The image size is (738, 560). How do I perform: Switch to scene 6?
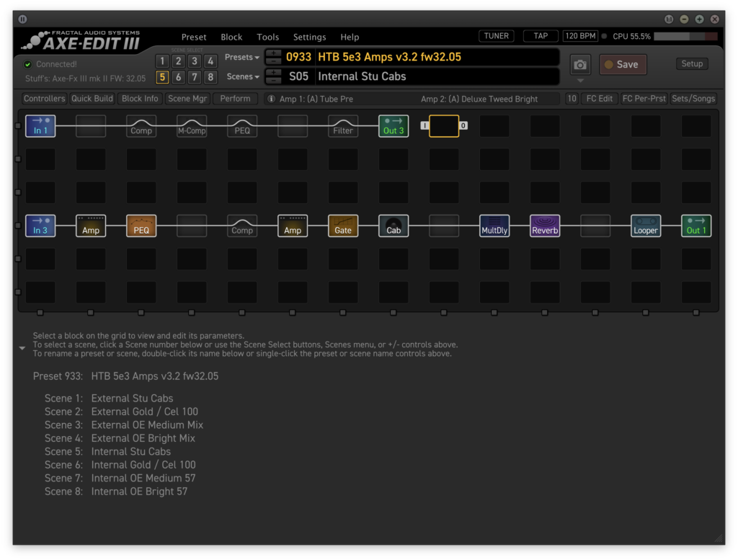179,77
